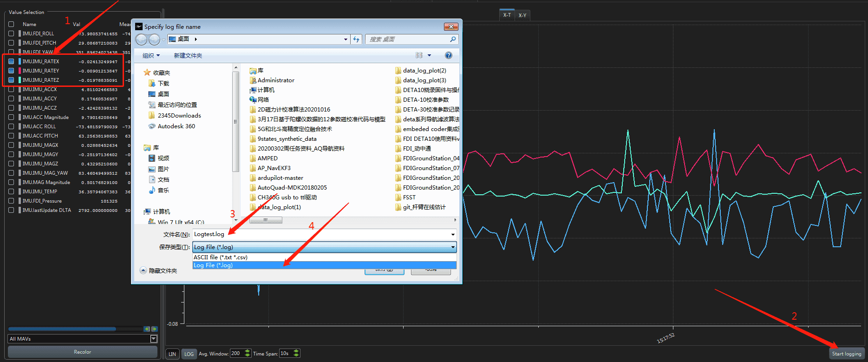Uncheck the IMU.IMU_RATEX checkbox
Viewport: 868px width, 362px height.
(11, 61)
